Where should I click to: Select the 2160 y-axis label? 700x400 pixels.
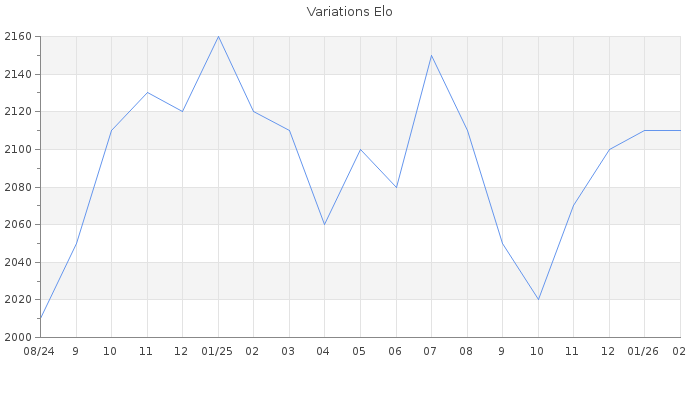point(17,37)
